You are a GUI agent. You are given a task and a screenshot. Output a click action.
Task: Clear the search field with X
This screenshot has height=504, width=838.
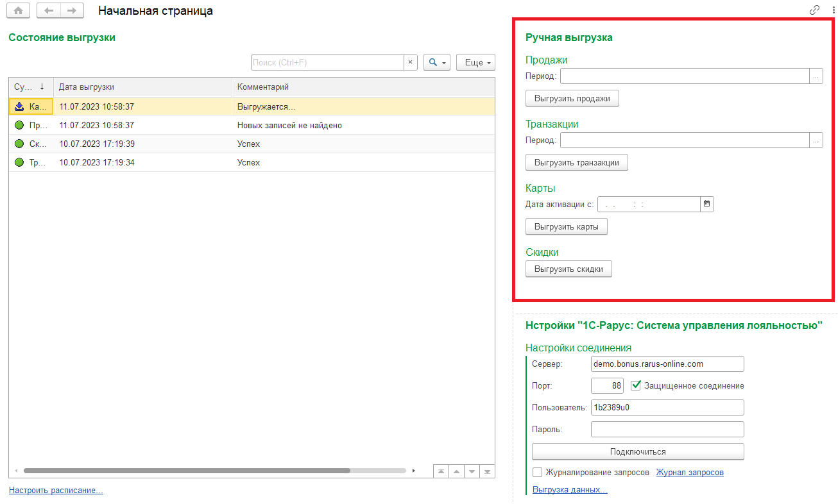coord(411,62)
